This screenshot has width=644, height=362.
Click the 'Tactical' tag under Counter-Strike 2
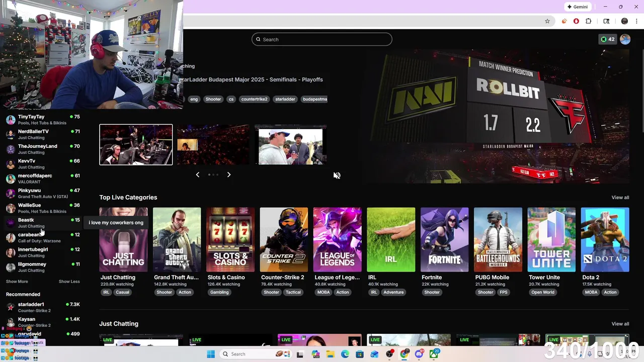coord(293,292)
